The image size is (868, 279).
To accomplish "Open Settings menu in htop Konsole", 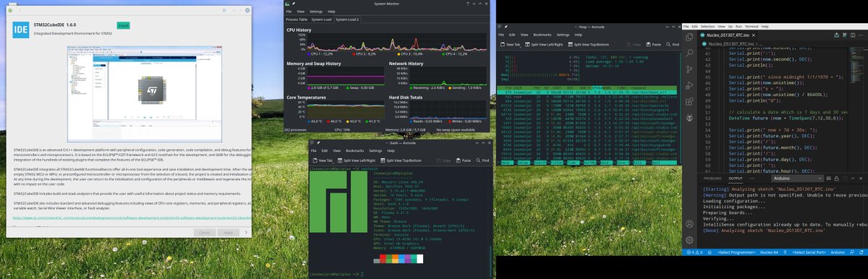I will pyautogui.click(x=563, y=35).
